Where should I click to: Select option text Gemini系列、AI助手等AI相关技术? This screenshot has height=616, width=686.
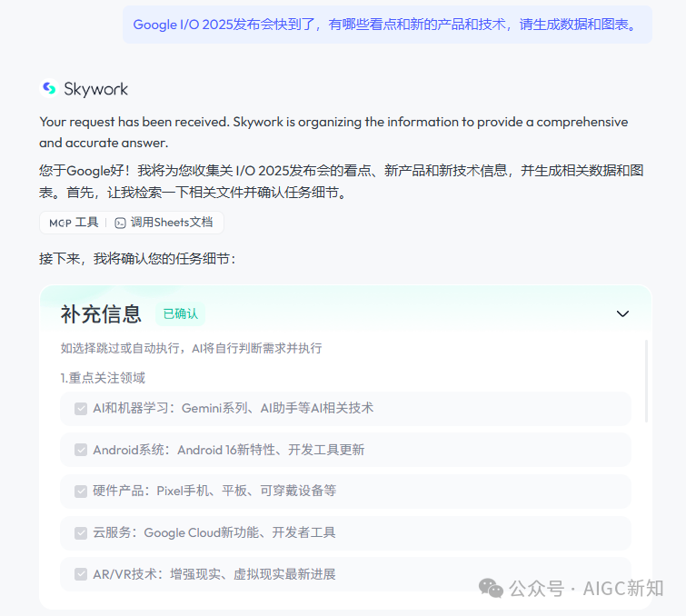point(277,408)
